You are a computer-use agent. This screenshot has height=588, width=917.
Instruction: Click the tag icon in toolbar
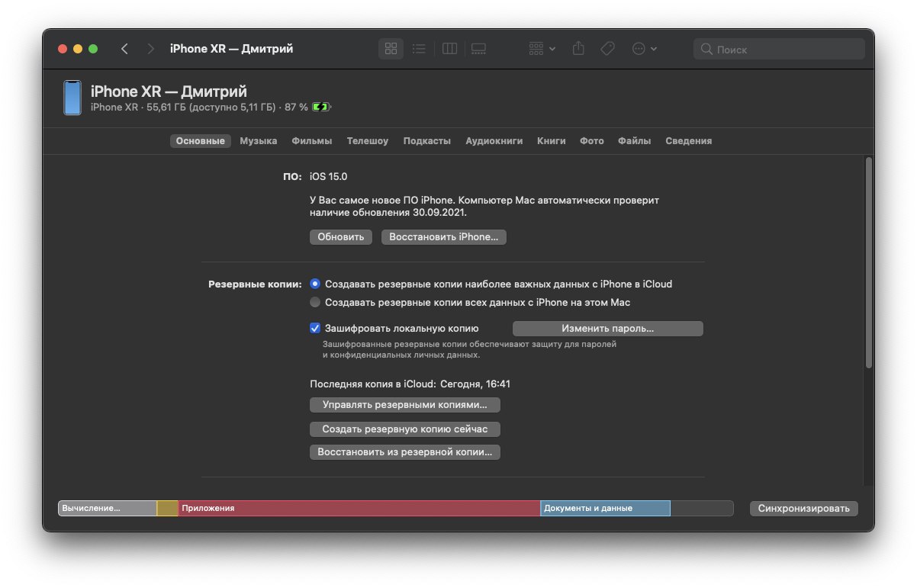tap(607, 49)
